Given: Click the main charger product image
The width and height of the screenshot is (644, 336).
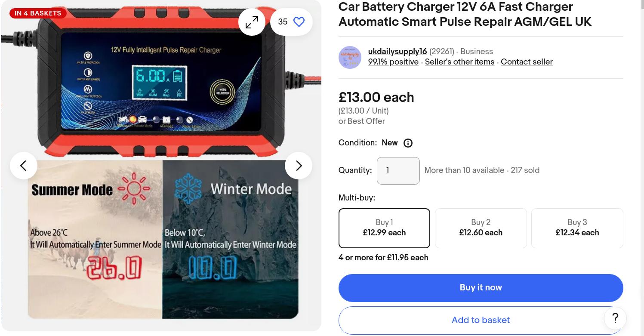Looking at the screenshot, I should [x=161, y=166].
